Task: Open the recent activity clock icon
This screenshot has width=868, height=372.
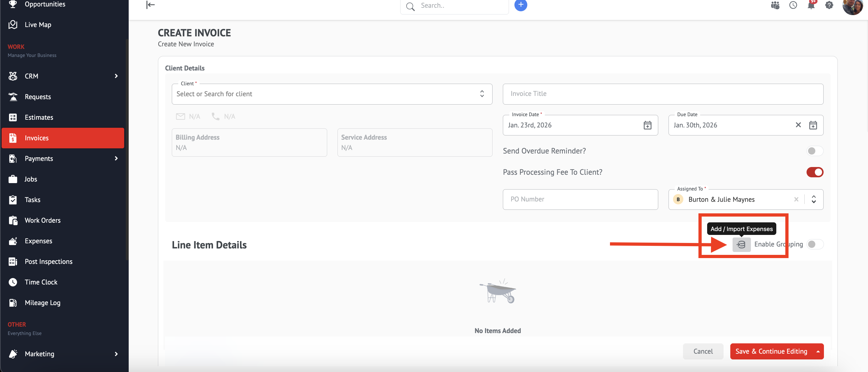Action: pyautogui.click(x=792, y=5)
